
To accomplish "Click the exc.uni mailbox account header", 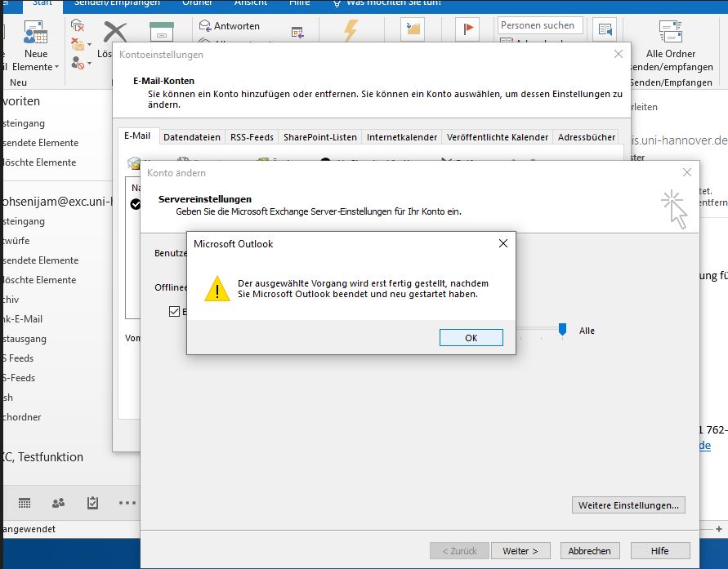I will click(x=57, y=202).
